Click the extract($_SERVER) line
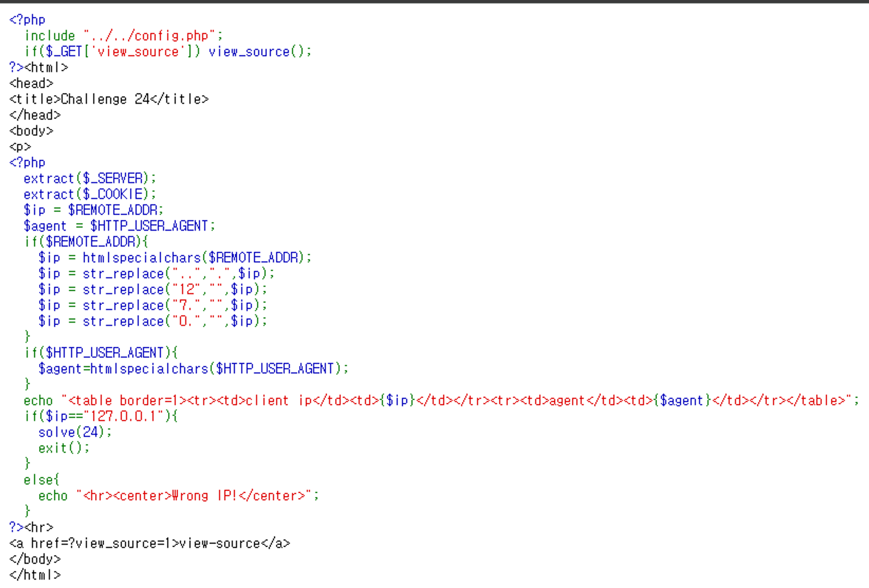Image resolution: width=869 pixels, height=588 pixels. pos(89,178)
